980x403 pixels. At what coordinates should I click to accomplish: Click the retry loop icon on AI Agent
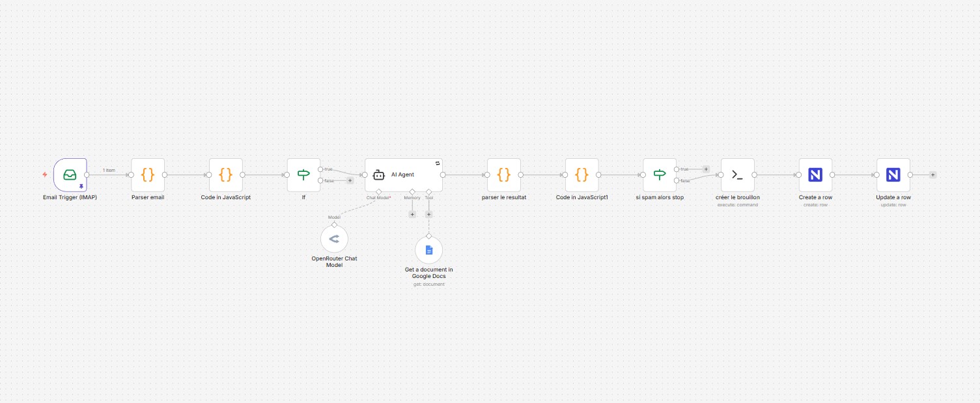[x=437, y=163]
